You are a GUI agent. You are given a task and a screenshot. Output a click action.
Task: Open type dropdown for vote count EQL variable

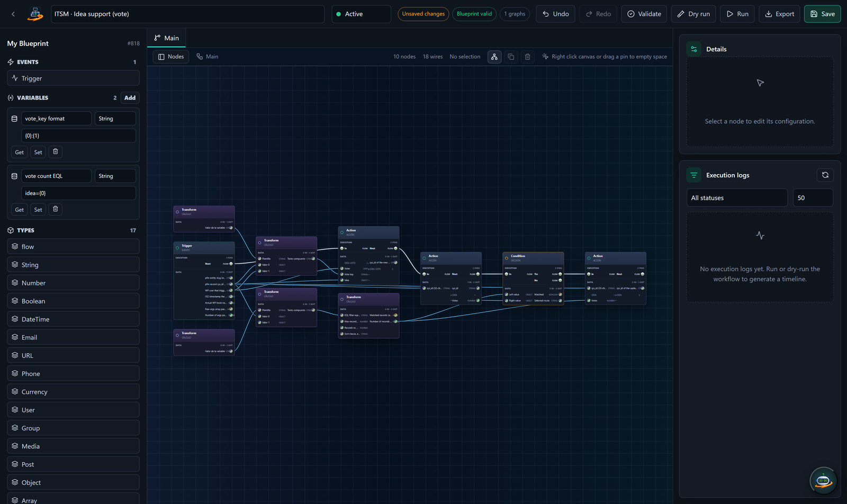[x=115, y=176]
